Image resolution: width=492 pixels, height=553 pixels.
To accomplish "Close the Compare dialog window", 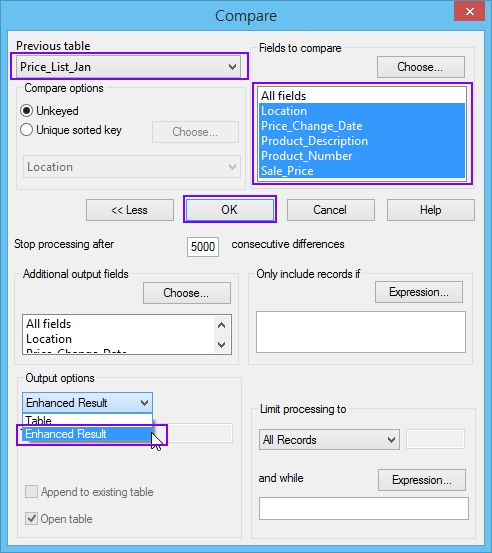I will (470, 12).
